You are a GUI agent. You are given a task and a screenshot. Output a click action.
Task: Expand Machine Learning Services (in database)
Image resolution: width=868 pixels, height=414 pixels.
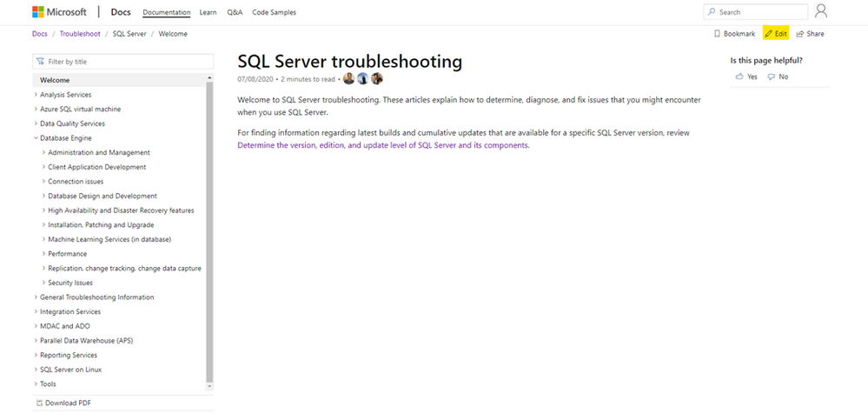(x=43, y=239)
